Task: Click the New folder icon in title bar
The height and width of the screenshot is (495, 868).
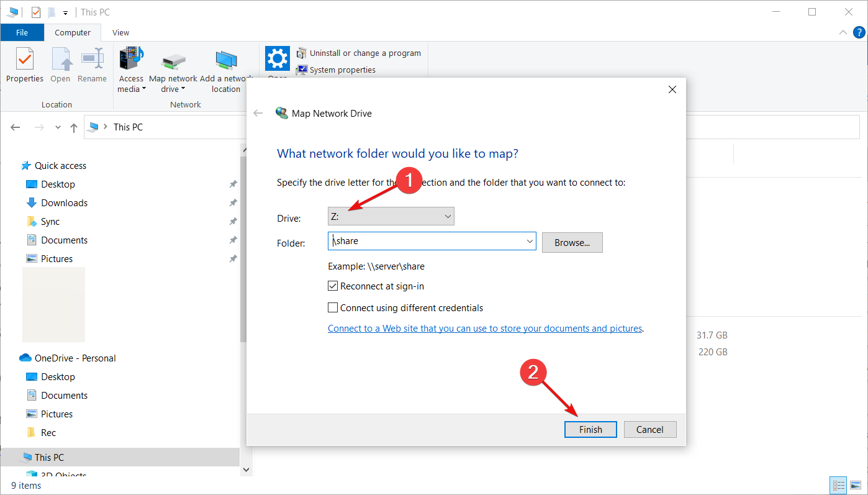Action: click(x=52, y=12)
